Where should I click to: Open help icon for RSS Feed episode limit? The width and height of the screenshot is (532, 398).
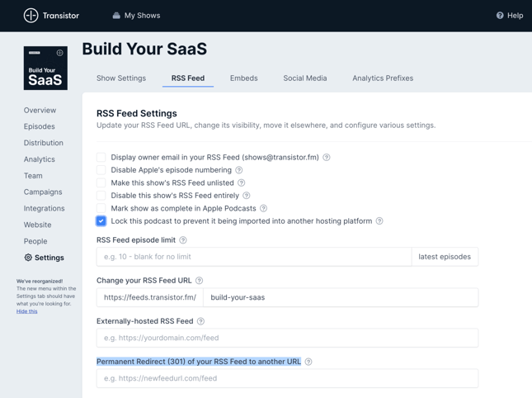[183, 240]
